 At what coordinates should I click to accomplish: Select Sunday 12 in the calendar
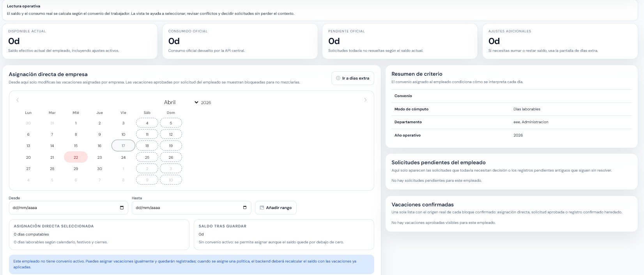tap(171, 135)
